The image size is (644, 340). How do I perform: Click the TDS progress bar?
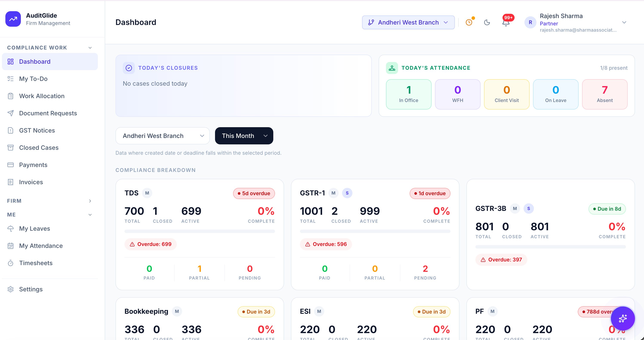(x=200, y=231)
